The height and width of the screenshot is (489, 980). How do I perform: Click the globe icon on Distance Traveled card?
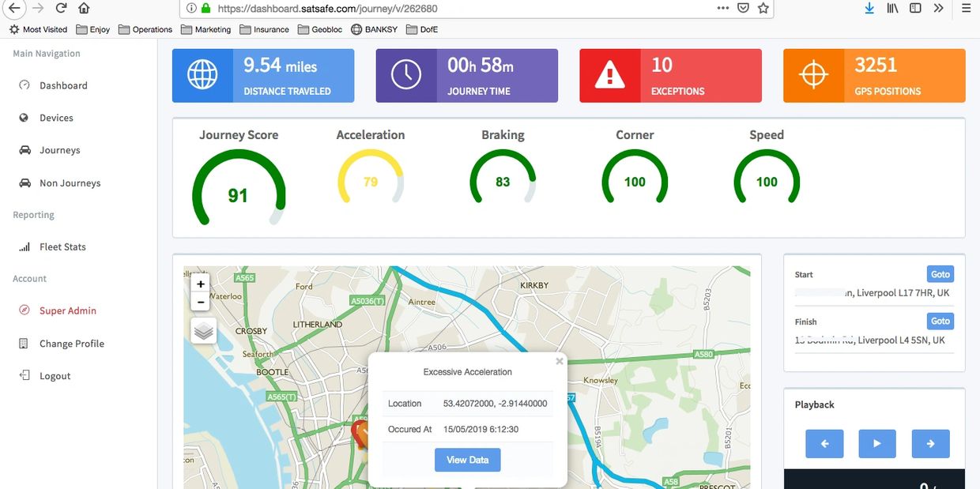[x=202, y=75]
